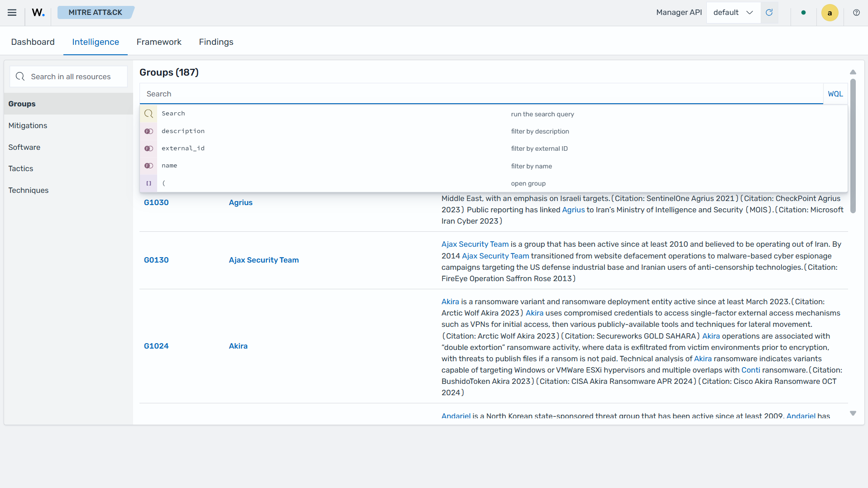This screenshot has width=868, height=488.
Task: Choose the name filter suggestion
Action: pyautogui.click(x=493, y=166)
